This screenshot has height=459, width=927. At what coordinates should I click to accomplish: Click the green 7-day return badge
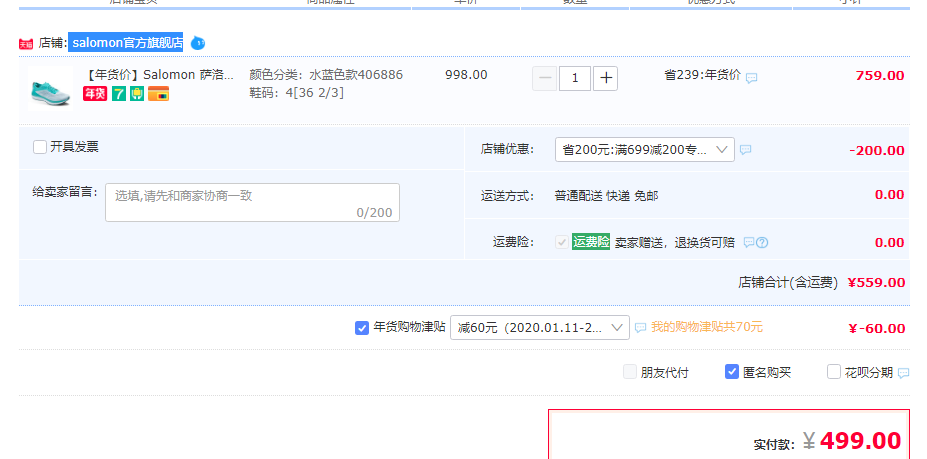pyautogui.click(x=119, y=93)
